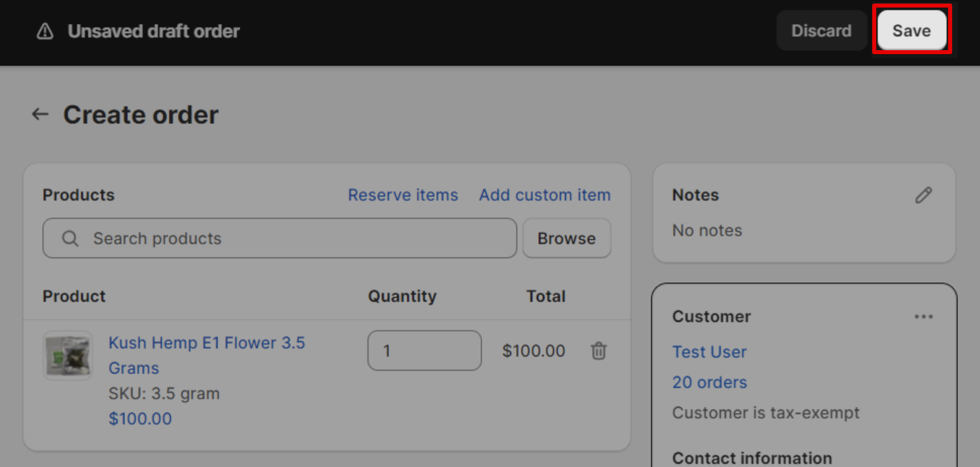
Task: Click the 20 orders link
Action: 709,382
